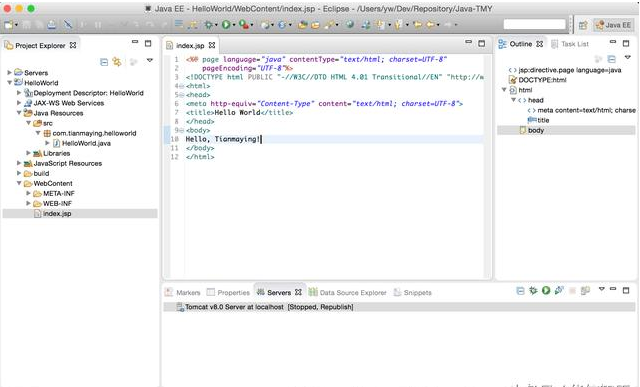The width and height of the screenshot is (640, 387).
Task: Run the project with the green Run icon
Action: point(226,25)
